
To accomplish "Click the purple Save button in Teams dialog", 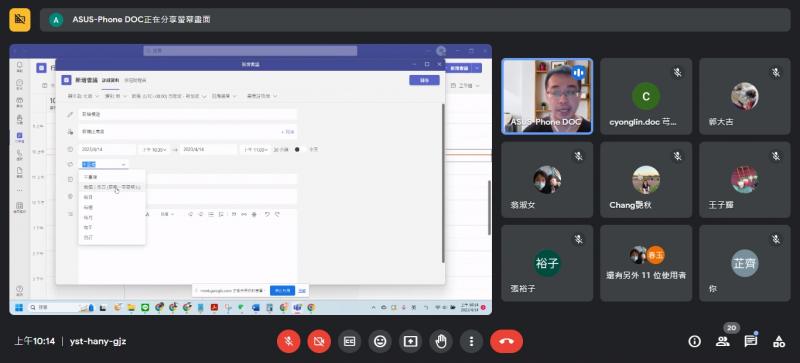I will [x=424, y=80].
